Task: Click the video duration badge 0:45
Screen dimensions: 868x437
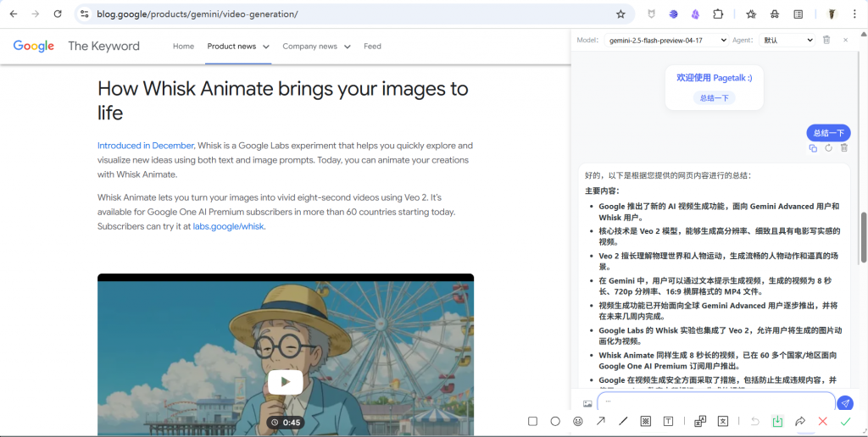Action: click(x=286, y=423)
